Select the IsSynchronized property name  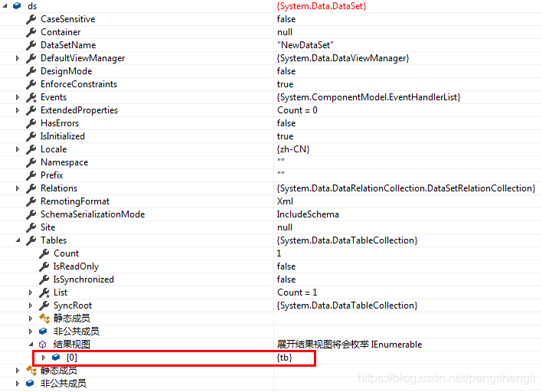click(83, 279)
